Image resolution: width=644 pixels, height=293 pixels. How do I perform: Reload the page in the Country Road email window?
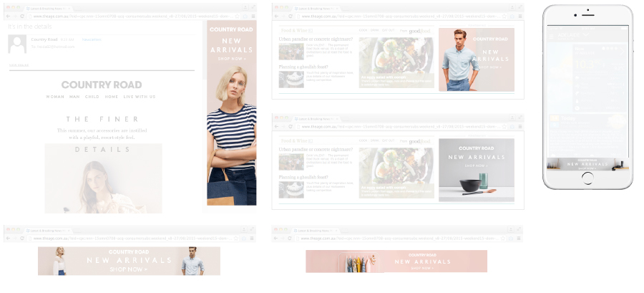click(22, 16)
